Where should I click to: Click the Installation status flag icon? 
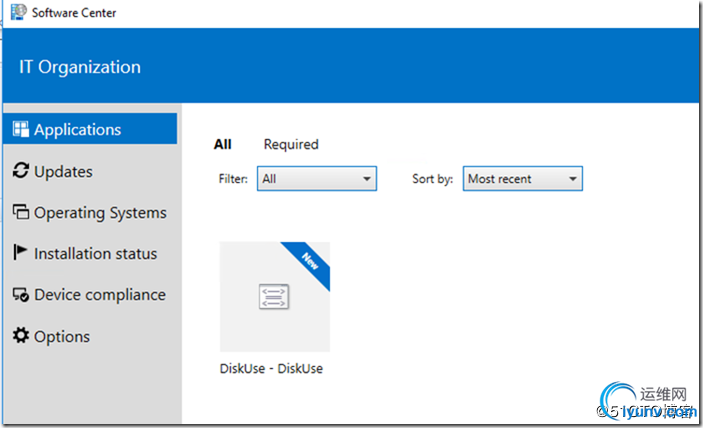coord(20,253)
